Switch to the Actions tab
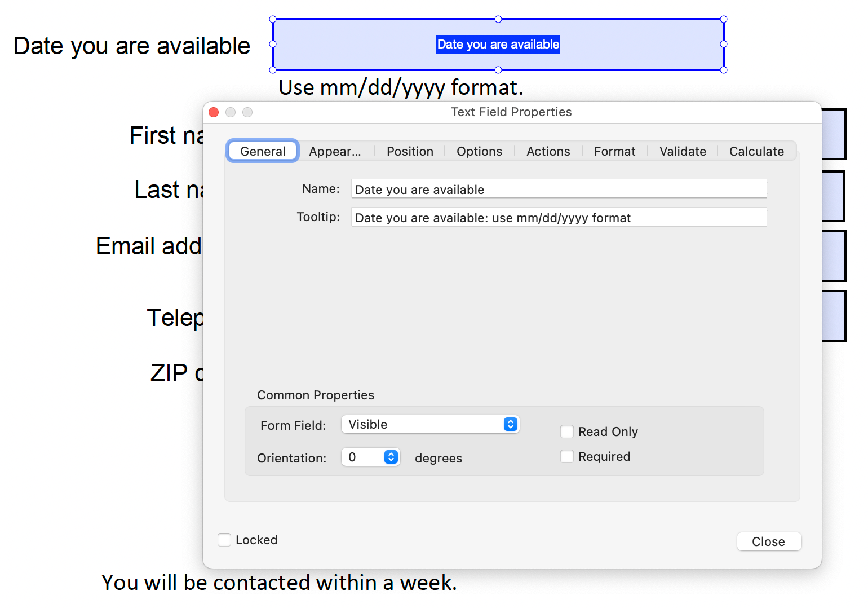Viewport: 868px width, 608px height. tap(548, 151)
